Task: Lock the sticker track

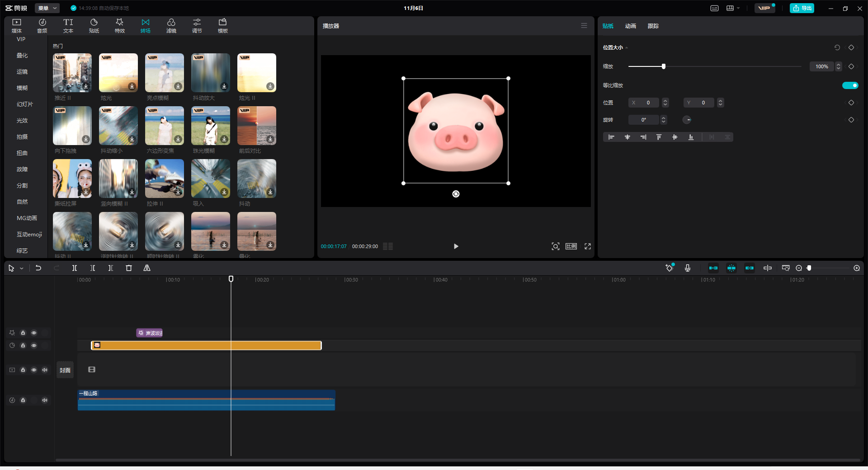Action: 23,345
